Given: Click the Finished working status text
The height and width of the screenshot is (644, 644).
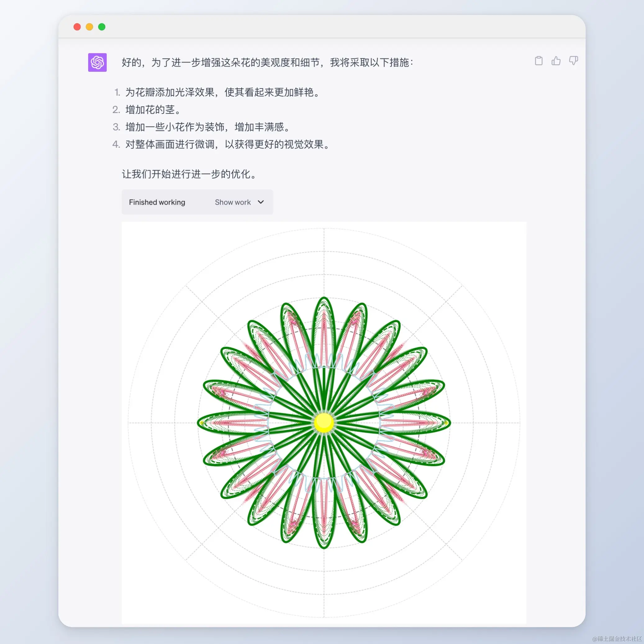Looking at the screenshot, I should click(x=157, y=202).
